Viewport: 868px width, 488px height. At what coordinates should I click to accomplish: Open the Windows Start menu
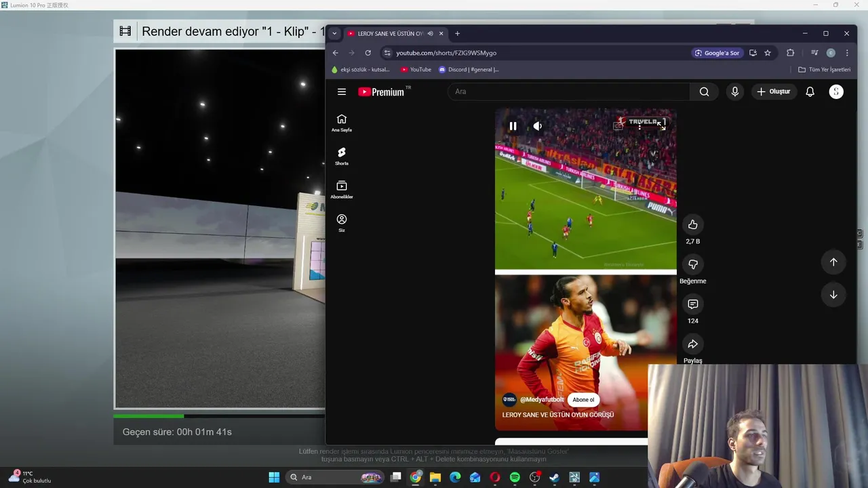(x=274, y=477)
